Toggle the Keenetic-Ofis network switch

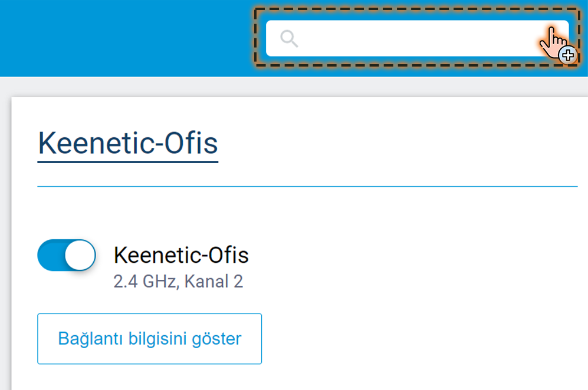coord(67,255)
